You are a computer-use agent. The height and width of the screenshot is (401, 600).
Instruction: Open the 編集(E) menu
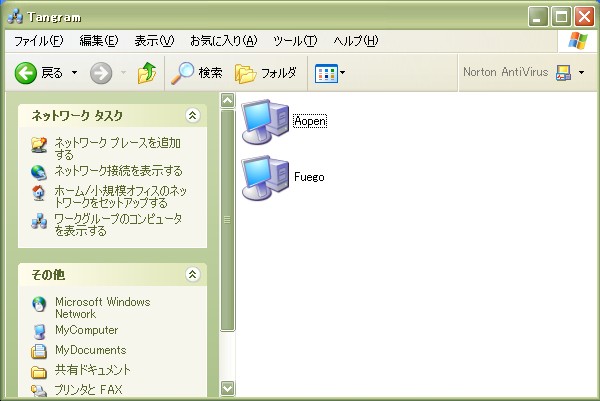coord(99,41)
